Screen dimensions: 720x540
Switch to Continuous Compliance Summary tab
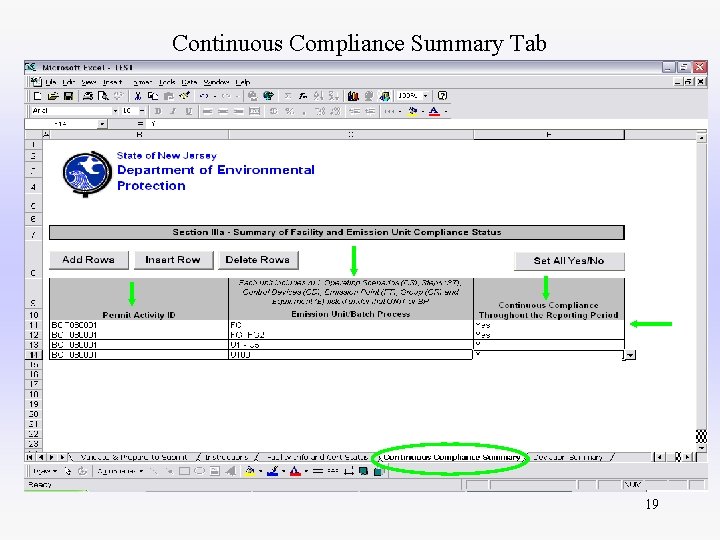(452, 457)
